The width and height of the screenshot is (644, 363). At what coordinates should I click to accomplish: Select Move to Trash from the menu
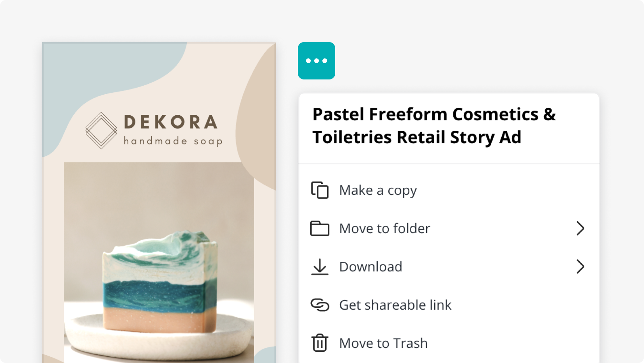(x=383, y=343)
